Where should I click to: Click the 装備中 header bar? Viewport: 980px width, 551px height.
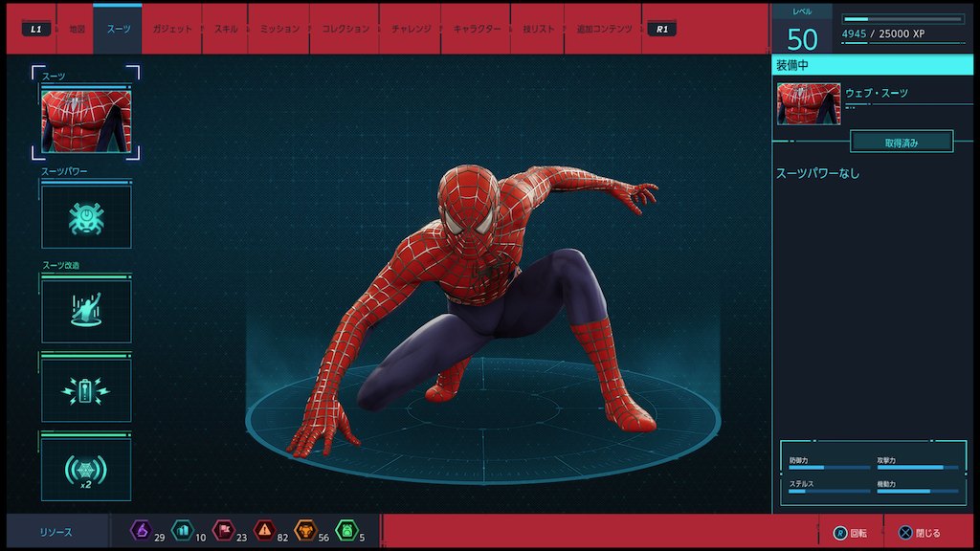pyautogui.click(x=873, y=65)
